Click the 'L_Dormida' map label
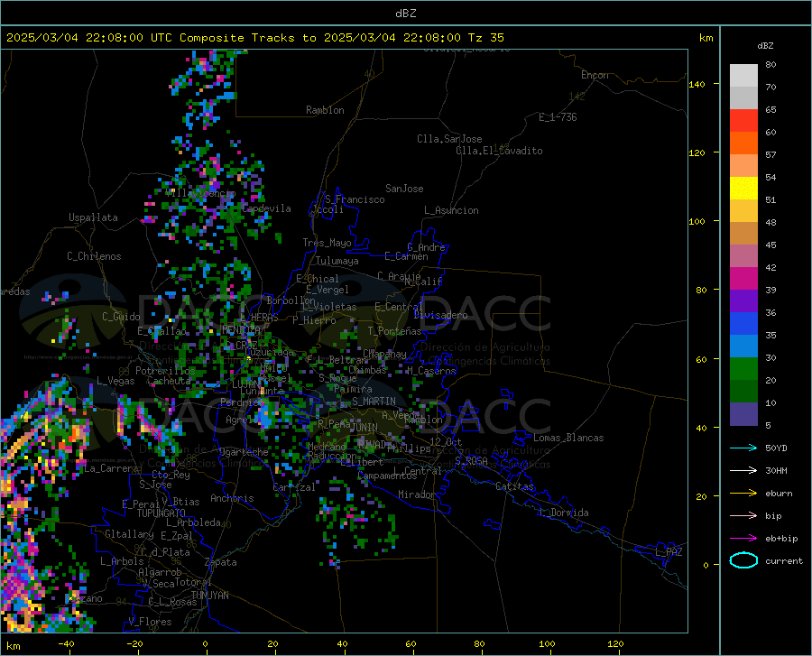Viewport: 812px width, 656px height. click(563, 513)
